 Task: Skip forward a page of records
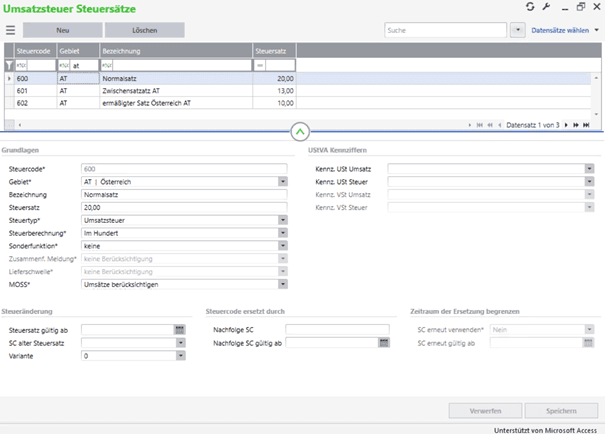tap(576, 125)
